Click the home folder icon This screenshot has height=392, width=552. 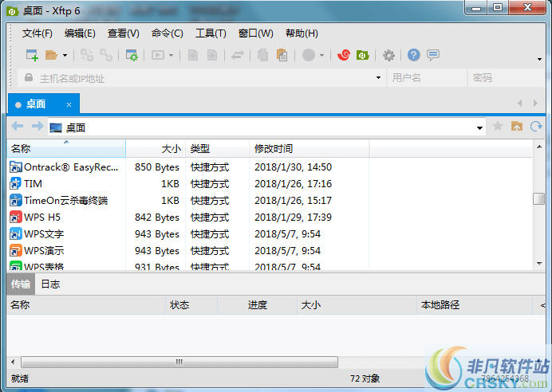(517, 126)
